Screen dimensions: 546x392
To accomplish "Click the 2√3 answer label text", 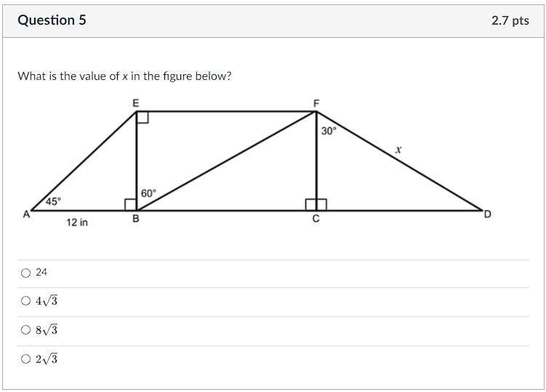I will coord(47,359).
